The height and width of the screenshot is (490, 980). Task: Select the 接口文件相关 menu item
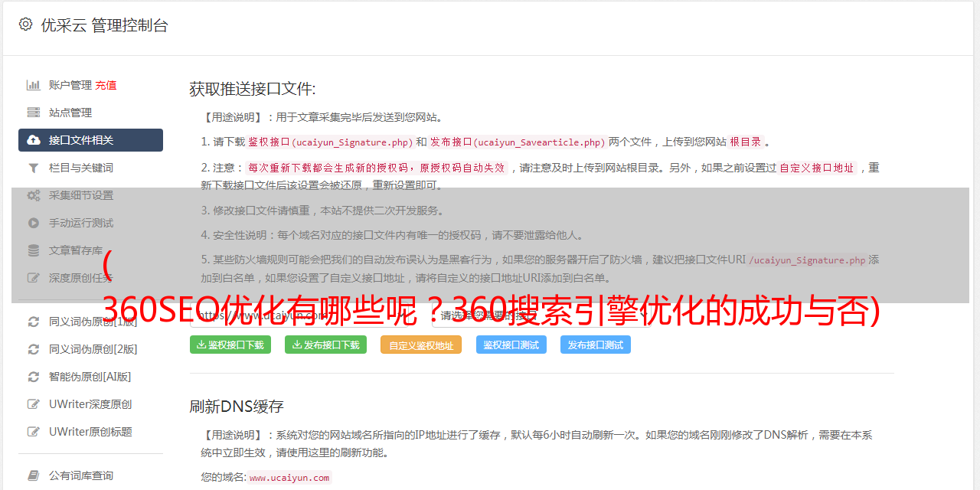[90, 140]
